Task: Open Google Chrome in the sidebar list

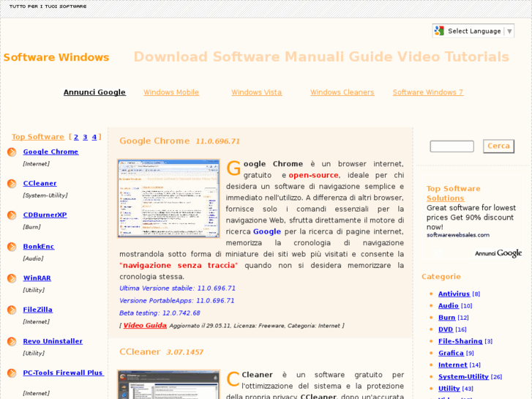Action: (50, 152)
